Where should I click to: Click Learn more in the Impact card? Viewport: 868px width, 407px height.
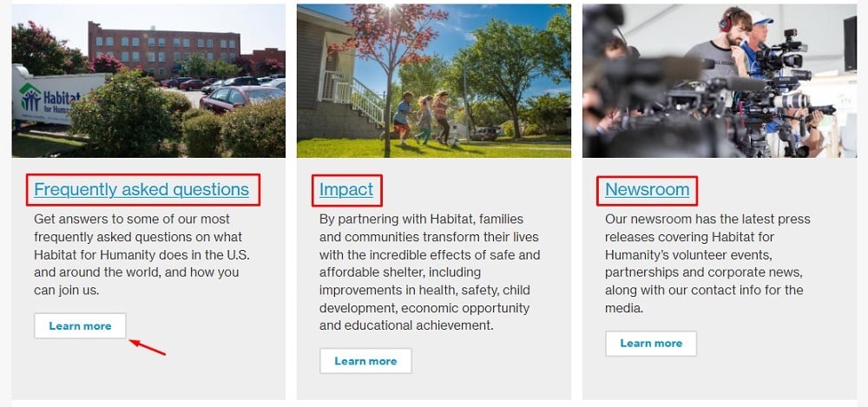pyautogui.click(x=365, y=361)
